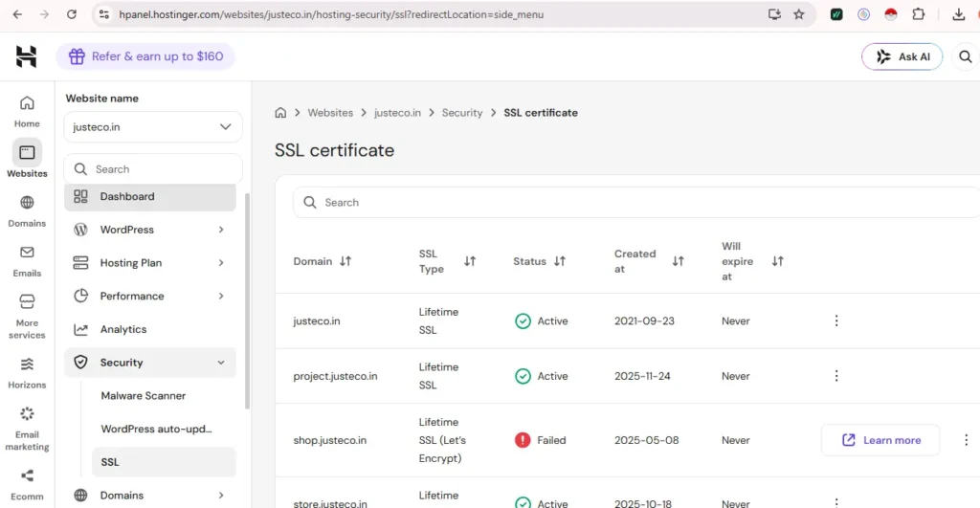Click the sidebar Search field
Screen dimensions: 980x508
click(153, 168)
